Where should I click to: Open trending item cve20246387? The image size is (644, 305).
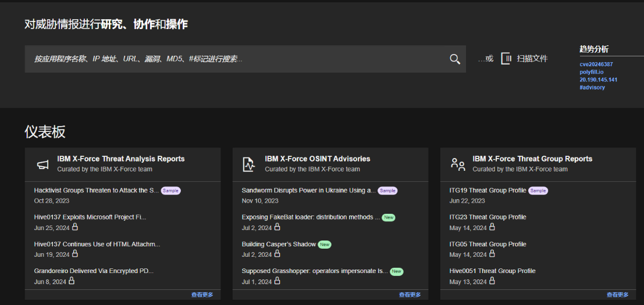click(x=596, y=64)
